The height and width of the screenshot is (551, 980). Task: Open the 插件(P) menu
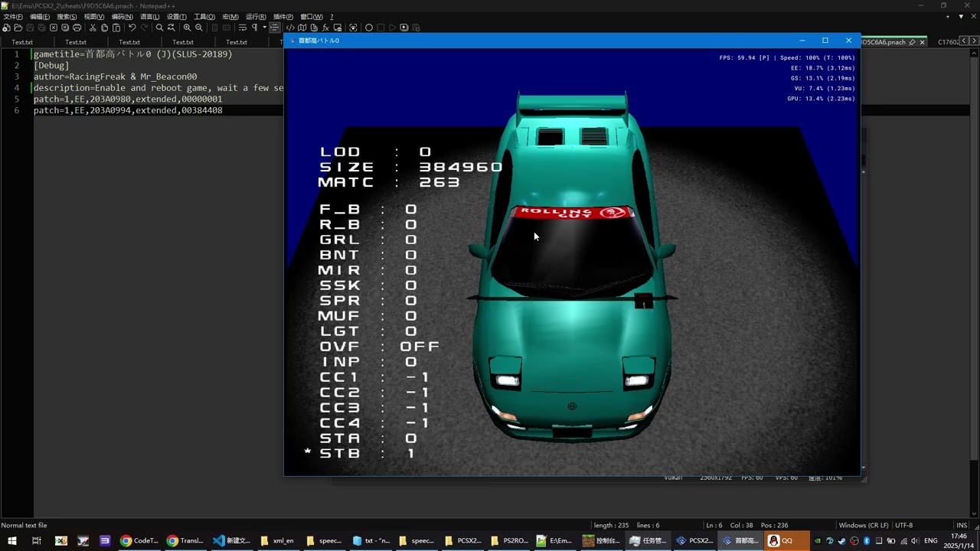283,17
